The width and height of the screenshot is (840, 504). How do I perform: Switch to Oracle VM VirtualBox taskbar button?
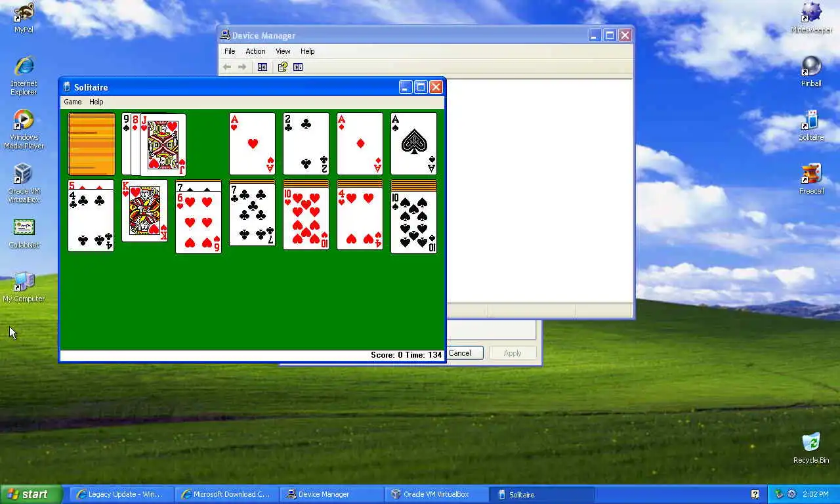click(x=436, y=494)
